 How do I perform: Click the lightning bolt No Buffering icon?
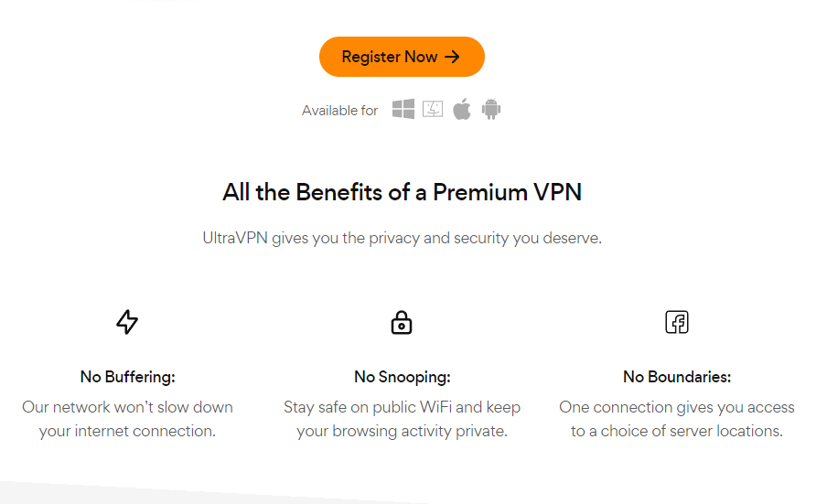coord(127,322)
